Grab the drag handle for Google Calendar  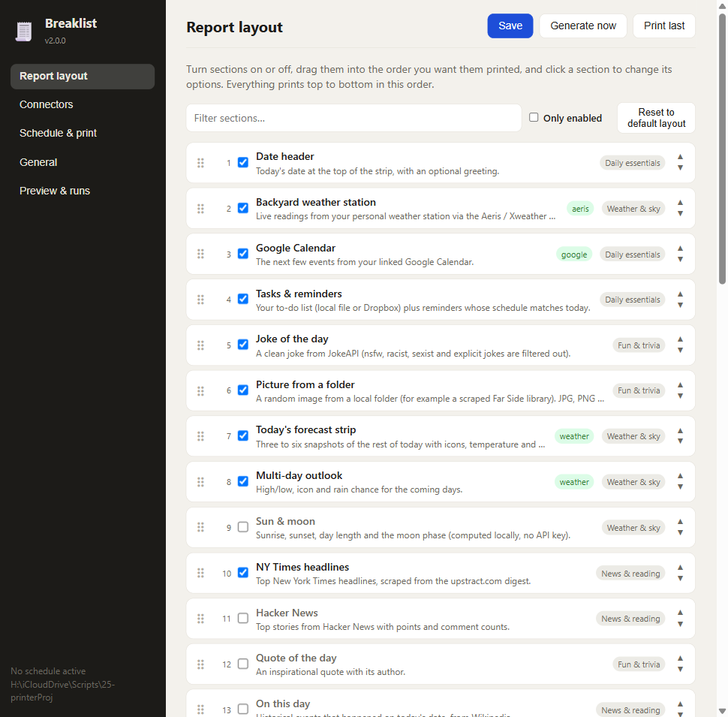[x=200, y=254]
